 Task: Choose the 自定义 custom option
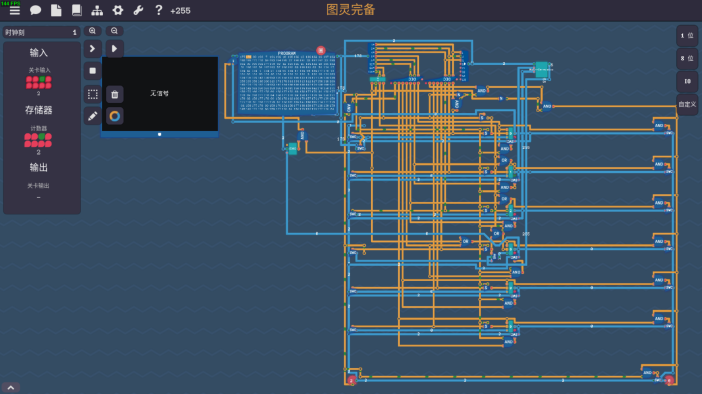point(687,104)
